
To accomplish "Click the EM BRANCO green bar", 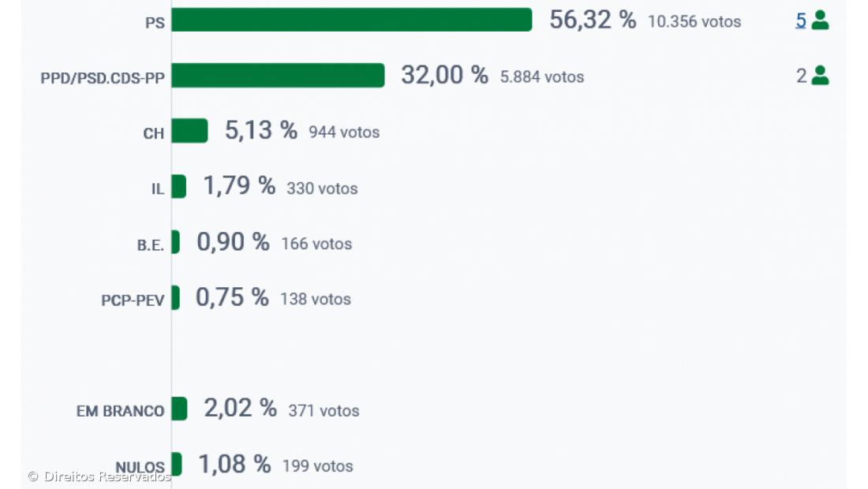I will pos(179,409).
